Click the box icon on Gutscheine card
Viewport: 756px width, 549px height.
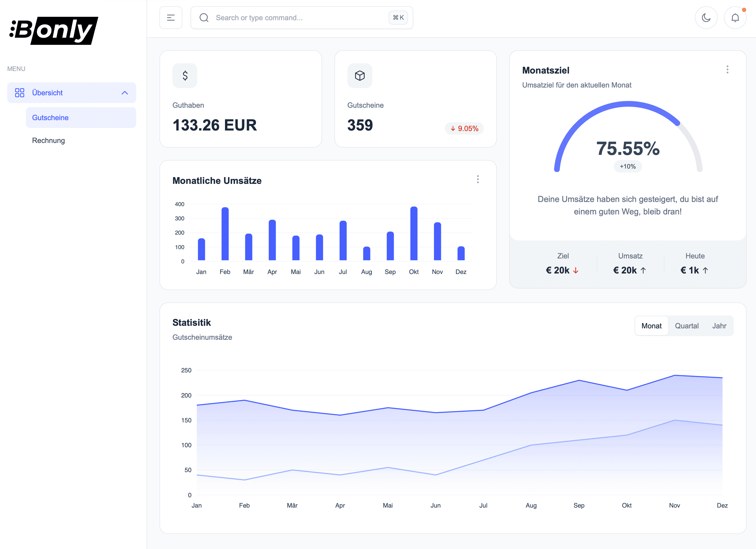pyautogui.click(x=359, y=76)
